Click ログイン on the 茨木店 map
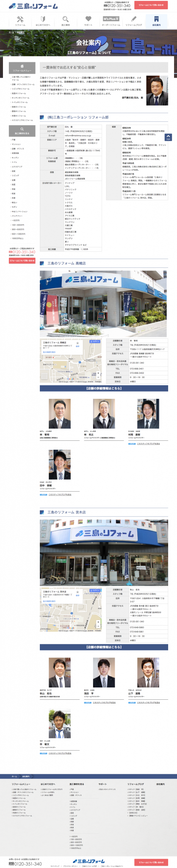 [x=95, y=590]
